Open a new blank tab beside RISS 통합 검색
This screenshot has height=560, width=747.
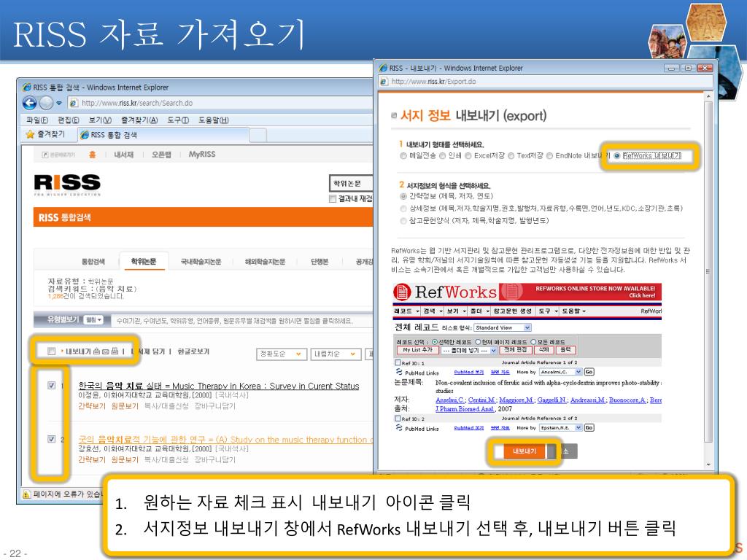point(258,135)
